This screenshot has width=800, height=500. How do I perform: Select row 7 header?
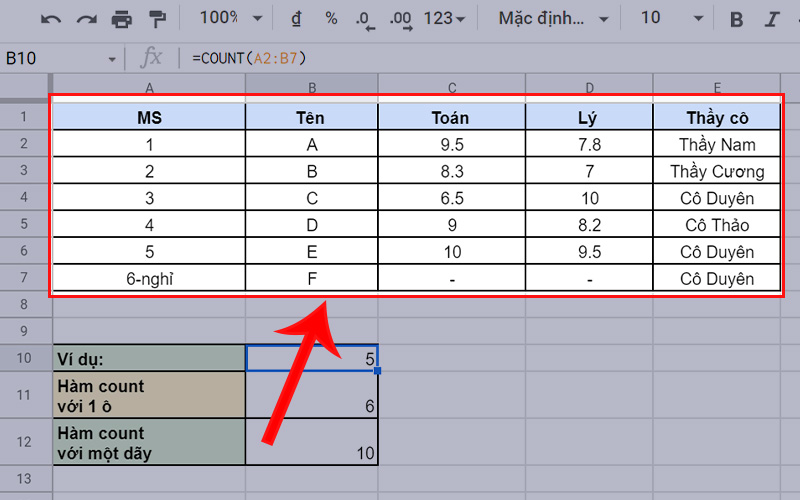pos(24,278)
